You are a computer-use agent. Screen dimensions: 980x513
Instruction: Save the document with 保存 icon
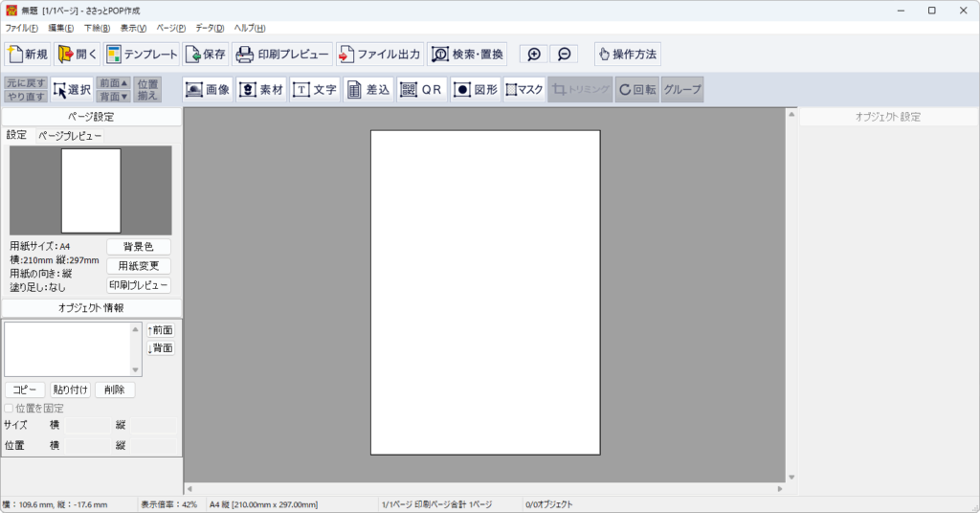(206, 54)
